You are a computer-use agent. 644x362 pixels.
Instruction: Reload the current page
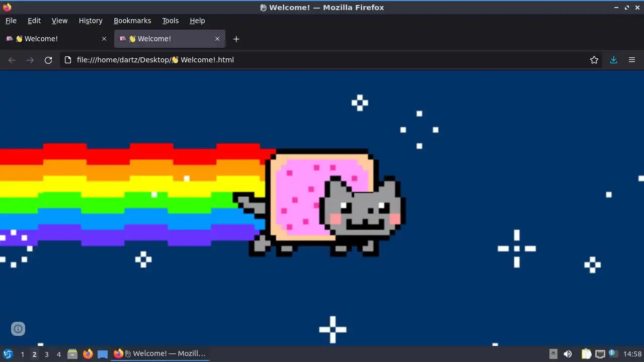pos(48,60)
